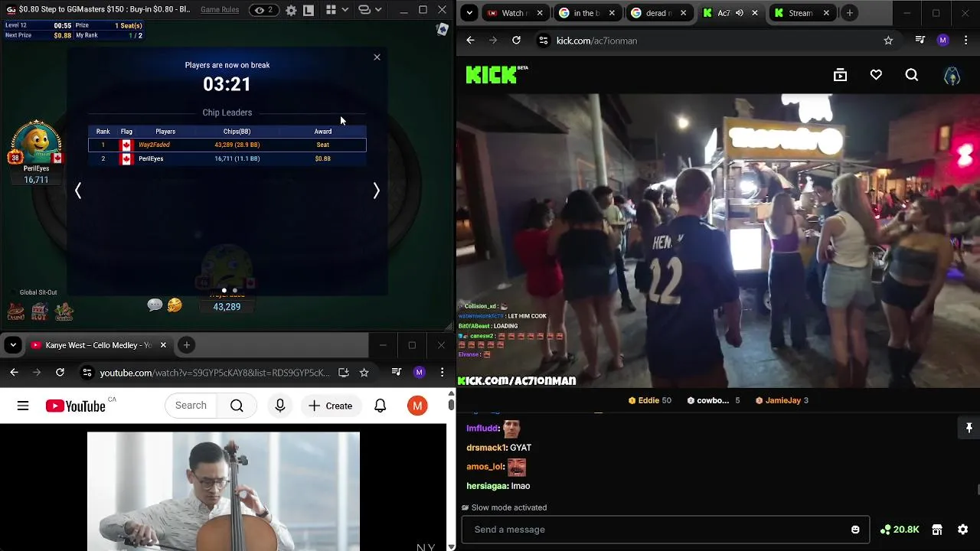Viewport: 980px width, 551px height.
Task: Open Kick chat settings gear
Action: tap(963, 530)
